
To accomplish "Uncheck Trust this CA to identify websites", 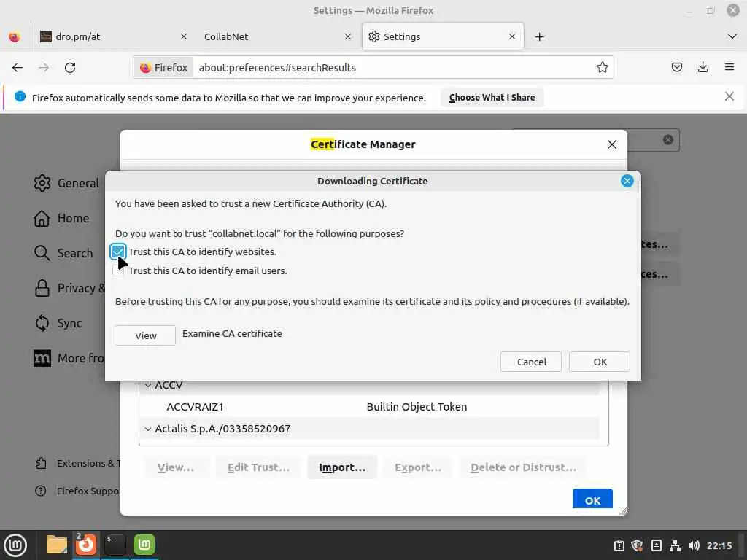I will click(x=118, y=252).
